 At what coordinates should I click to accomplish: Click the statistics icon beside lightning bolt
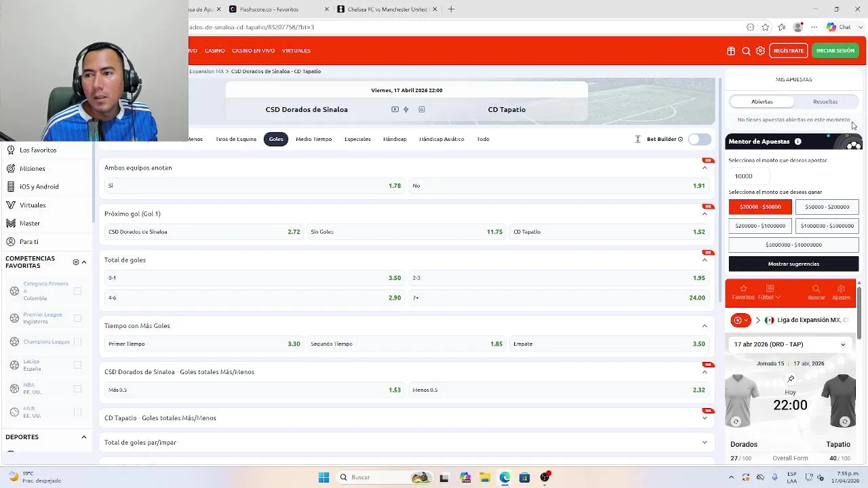click(x=422, y=109)
